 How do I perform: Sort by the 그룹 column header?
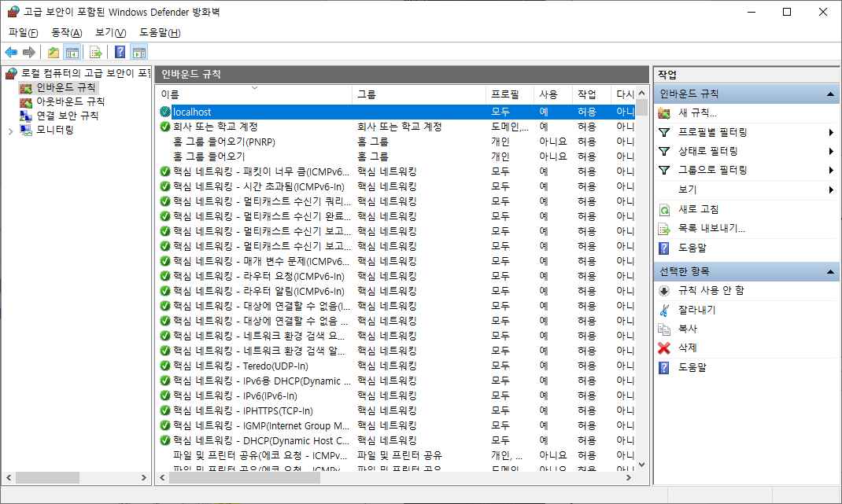point(419,94)
